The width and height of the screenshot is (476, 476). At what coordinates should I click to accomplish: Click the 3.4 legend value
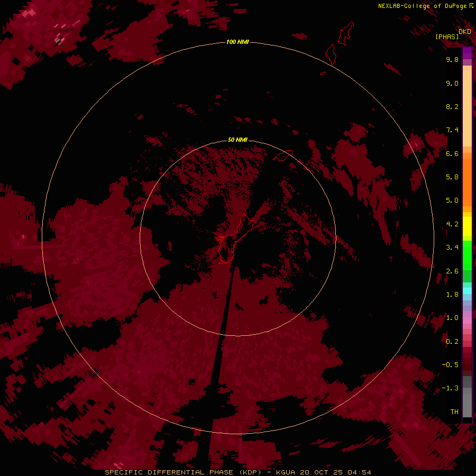[452, 248]
